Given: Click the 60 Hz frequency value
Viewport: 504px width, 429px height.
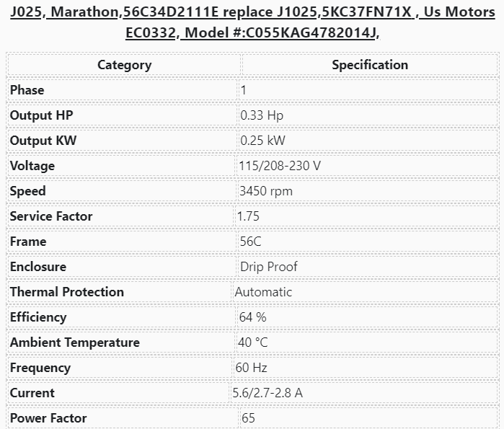Looking at the screenshot, I should point(252,368).
